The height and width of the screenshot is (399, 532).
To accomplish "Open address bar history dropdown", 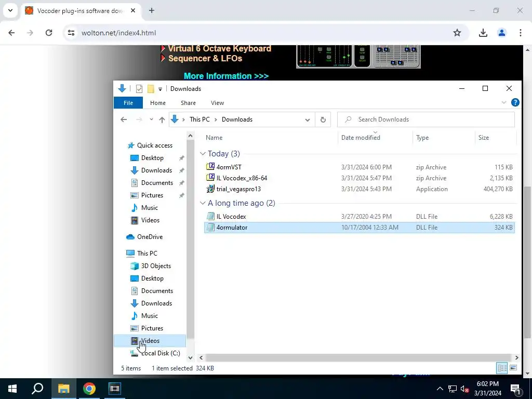I will pos(308,120).
